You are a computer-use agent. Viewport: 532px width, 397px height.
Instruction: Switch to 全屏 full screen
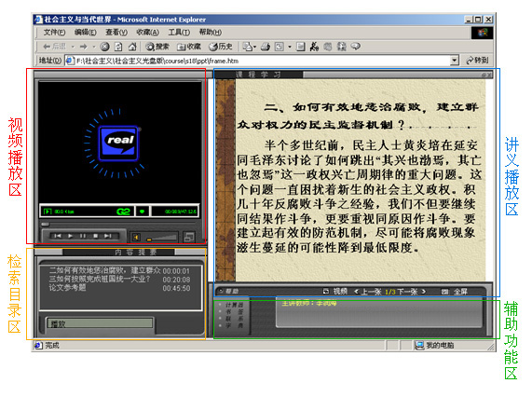coord(455,292)
